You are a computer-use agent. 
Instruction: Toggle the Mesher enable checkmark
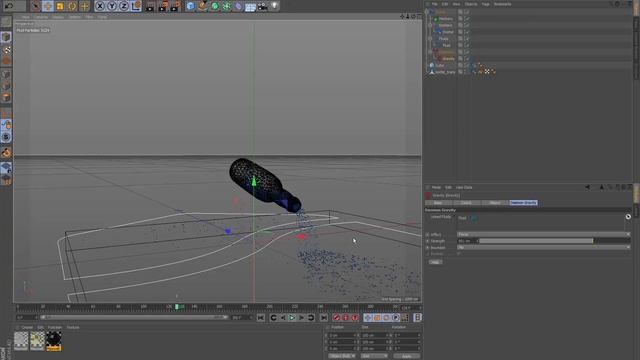[x=467, y=18]
